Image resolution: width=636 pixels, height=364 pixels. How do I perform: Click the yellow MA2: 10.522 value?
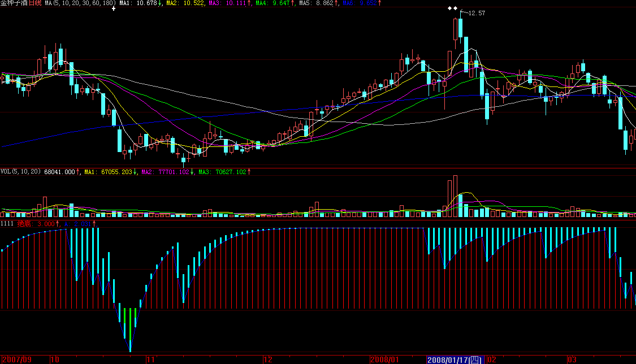tap(185, 3)
